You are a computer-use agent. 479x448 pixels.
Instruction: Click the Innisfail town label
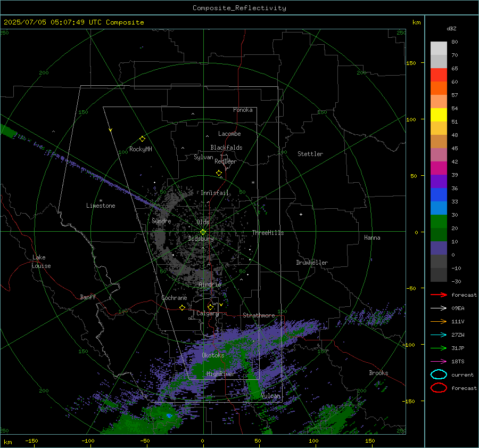(x=215, y=193)
